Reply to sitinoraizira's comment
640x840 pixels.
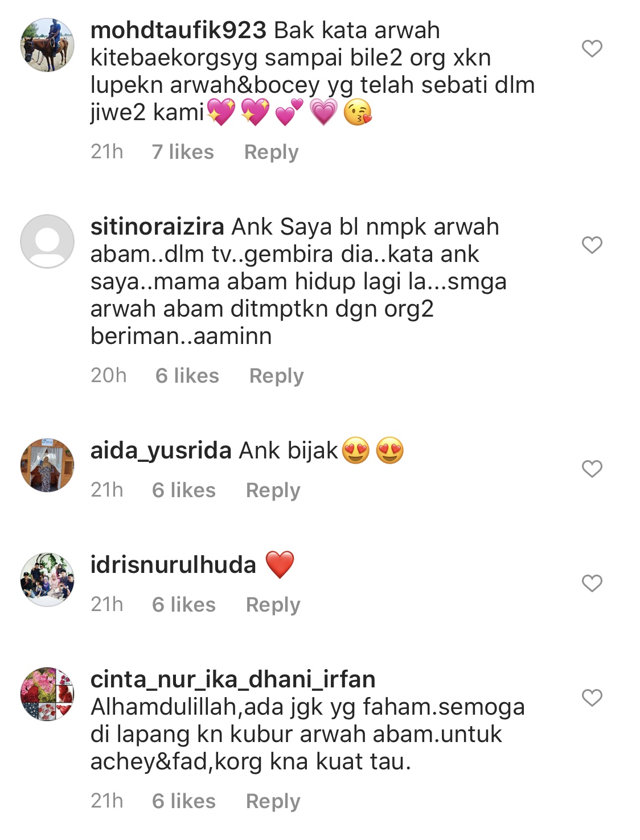[x=276, y=376]
